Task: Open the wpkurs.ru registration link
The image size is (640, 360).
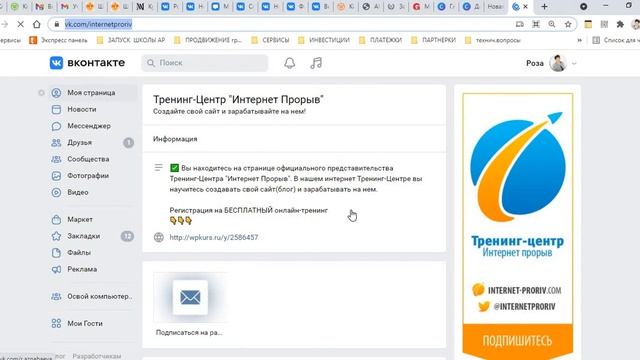Action: 213,237
